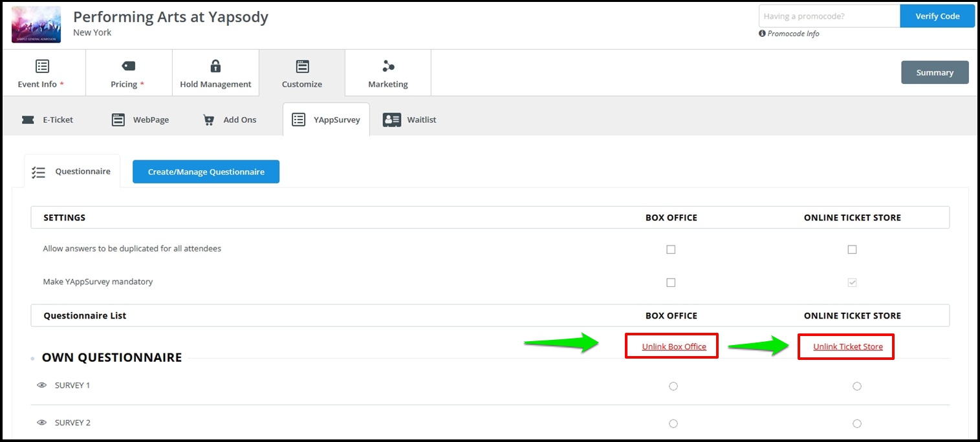Image resolution: width=980 pixels, height=442 pixels.
Task: Click the YAppSurvey form icon
Action: click(x=298, y=120)
